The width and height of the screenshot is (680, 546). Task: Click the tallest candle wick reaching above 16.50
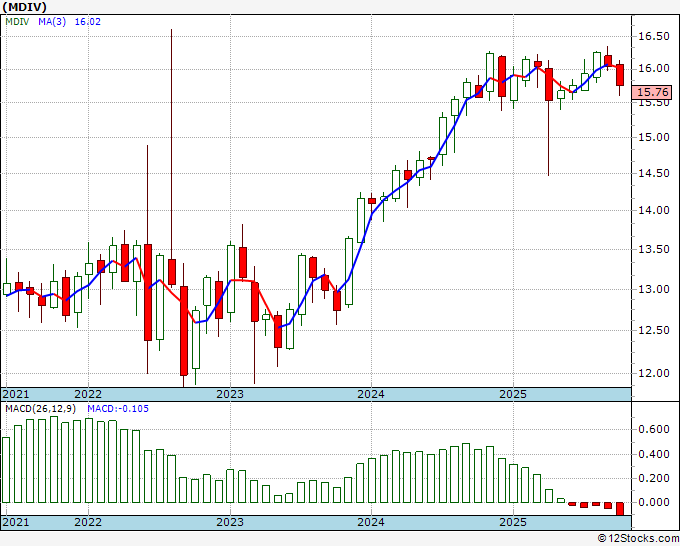click(172, 143)
